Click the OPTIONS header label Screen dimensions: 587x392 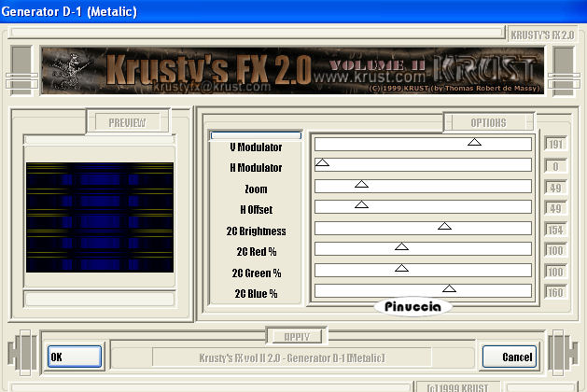[x=488, y=123]
